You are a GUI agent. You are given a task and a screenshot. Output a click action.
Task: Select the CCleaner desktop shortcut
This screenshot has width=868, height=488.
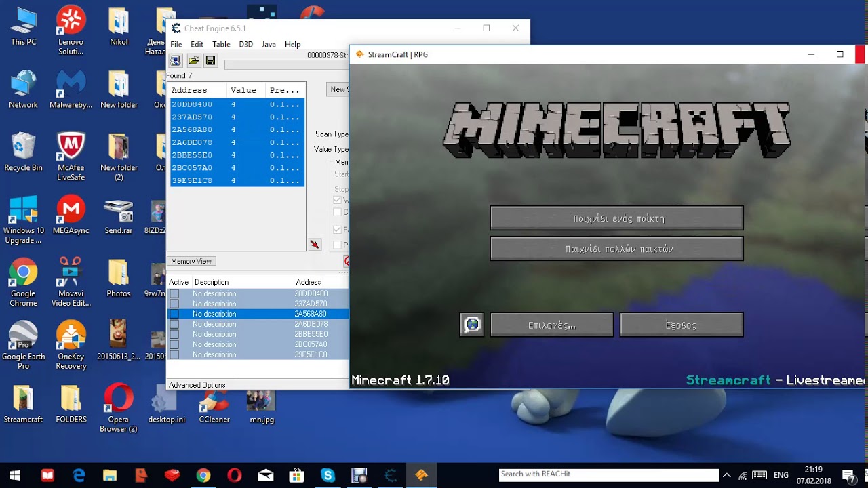[x=214, y=404]
